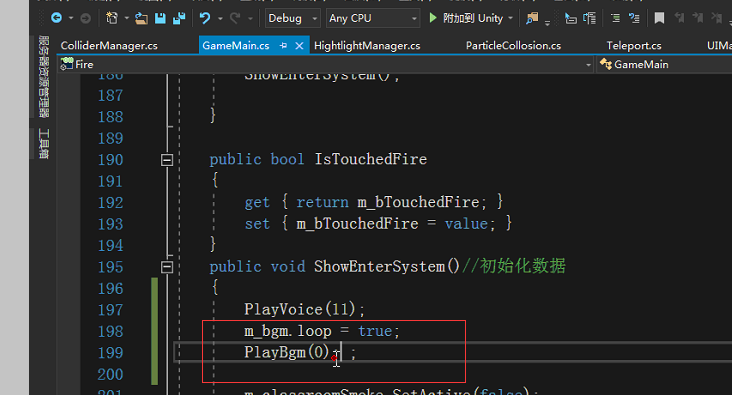Viewport: 732px width, 395px height.
Task: Click the Clear Bookmarks icon
Action: [716, 18]
